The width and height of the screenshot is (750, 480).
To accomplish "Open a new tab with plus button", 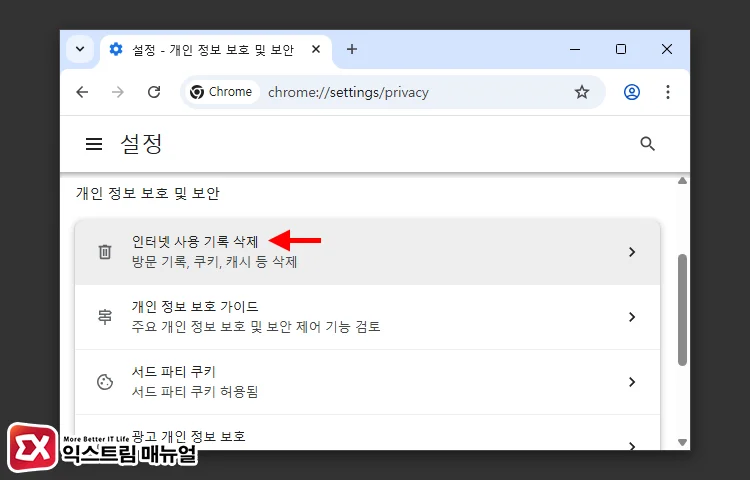I will click(352, 49).
